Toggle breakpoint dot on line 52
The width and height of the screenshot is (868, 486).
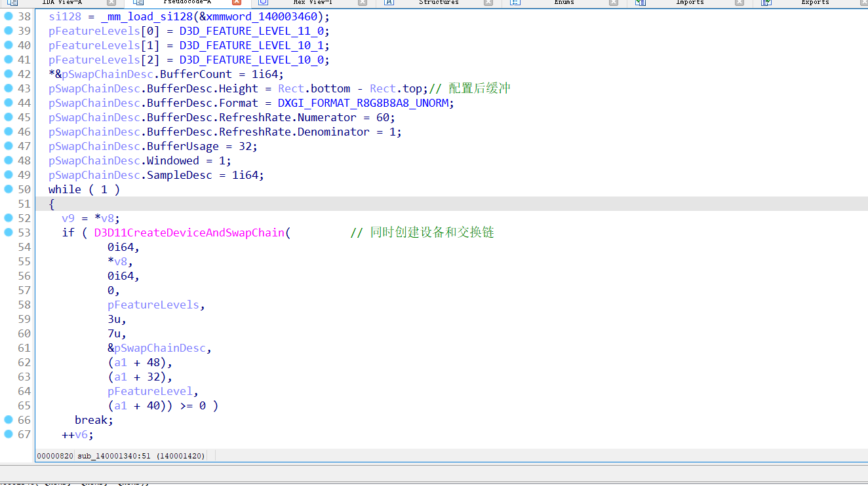click(8, 218)
